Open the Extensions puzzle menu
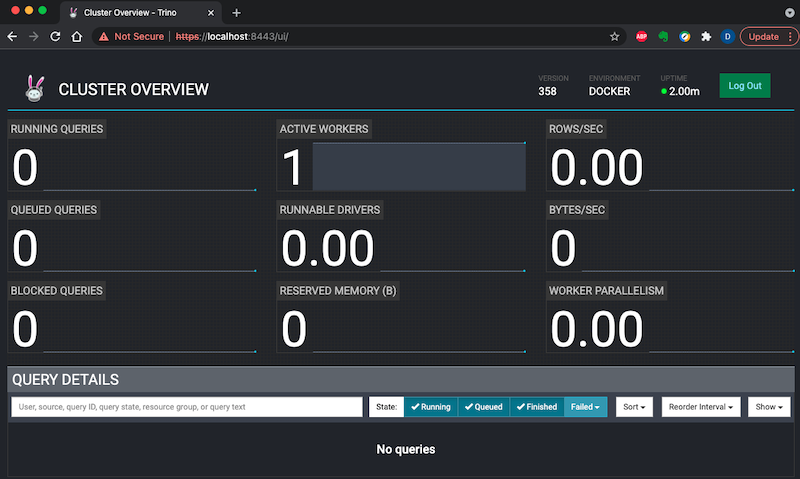 tap(706, 37)
